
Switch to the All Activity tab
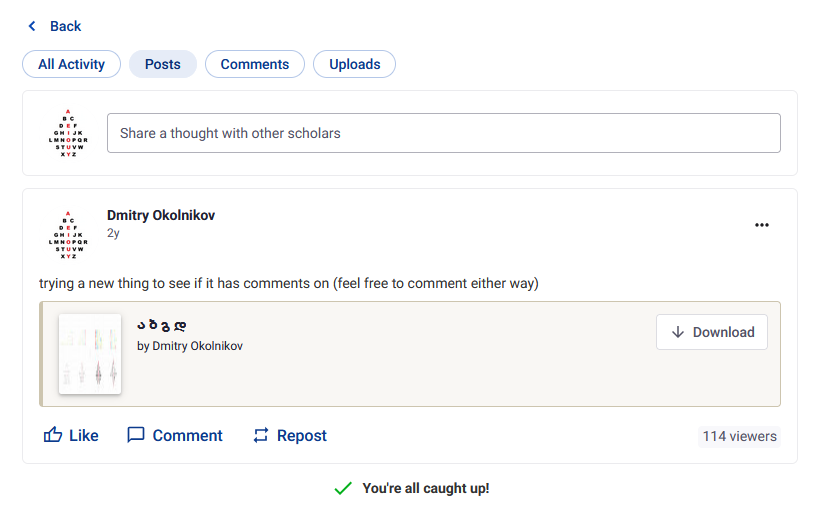71,64
